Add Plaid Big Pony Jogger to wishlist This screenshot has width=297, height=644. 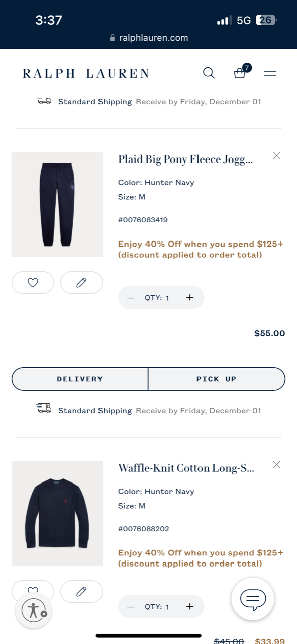tap(33, 283)
